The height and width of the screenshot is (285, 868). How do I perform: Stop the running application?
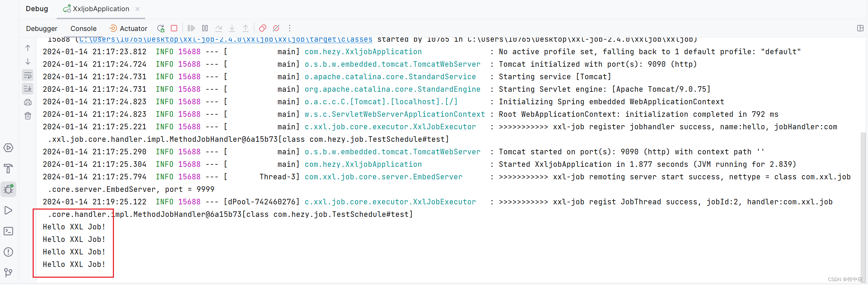coord(174,28)
